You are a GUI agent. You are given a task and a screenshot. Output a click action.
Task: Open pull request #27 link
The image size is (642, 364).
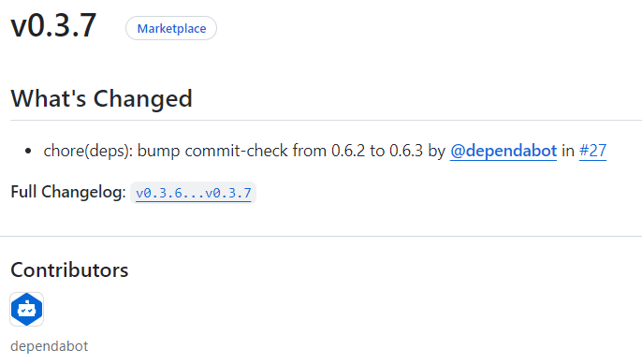click(592, 151)
